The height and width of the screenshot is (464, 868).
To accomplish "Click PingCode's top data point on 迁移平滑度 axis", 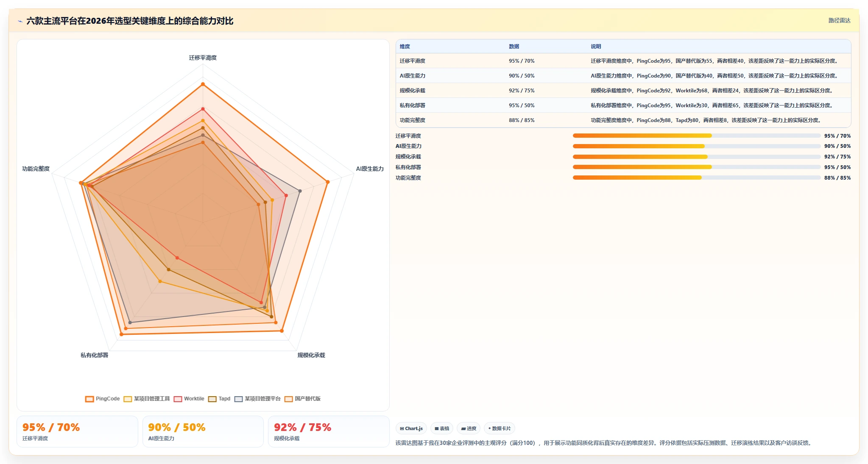I will pyautogui.click(x=203, y=84).
